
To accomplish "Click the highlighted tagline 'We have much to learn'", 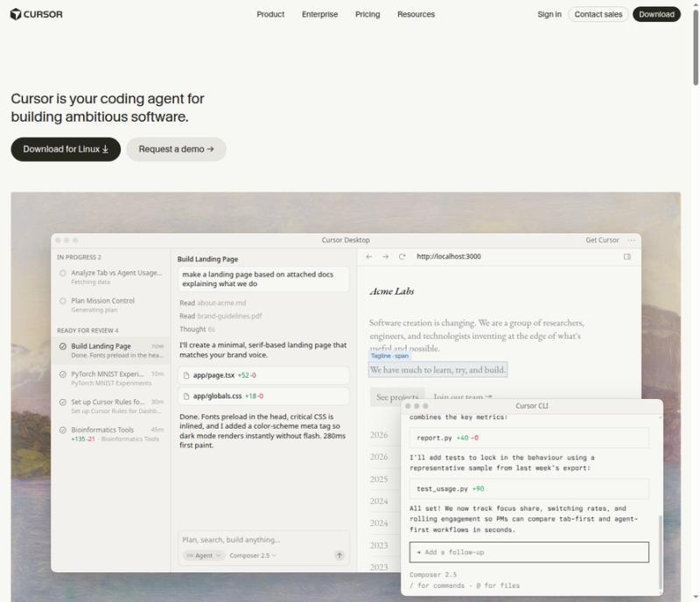I will (x=438, y=370).
